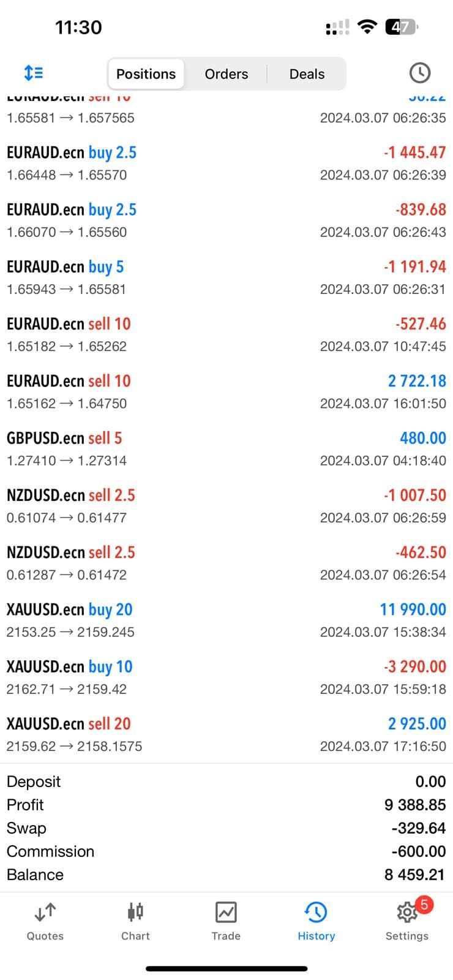Open the EURAUD.ecn buy 5 entry
Screen dimensions: 453x980
coord(226,277)
